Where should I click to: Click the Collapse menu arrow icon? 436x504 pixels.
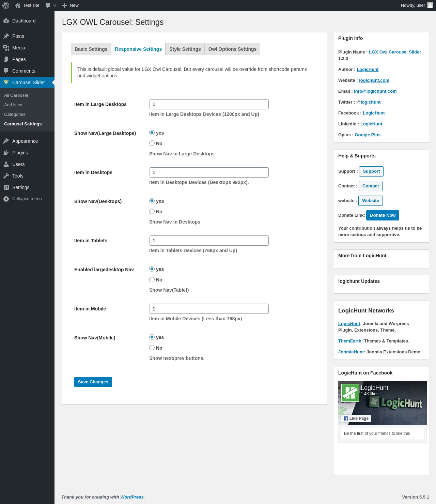tap(6, 199)
